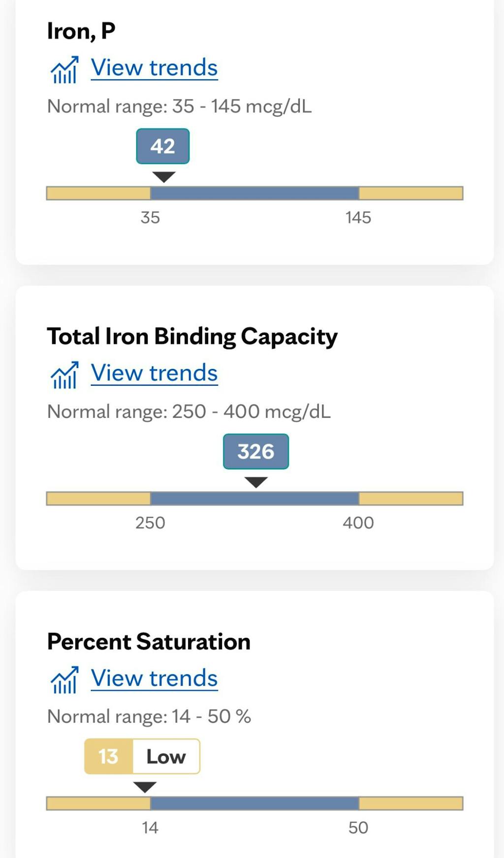Click the black marker arrow below 42
The height and width of the screenshot is (858, 504).
point(164,177)
